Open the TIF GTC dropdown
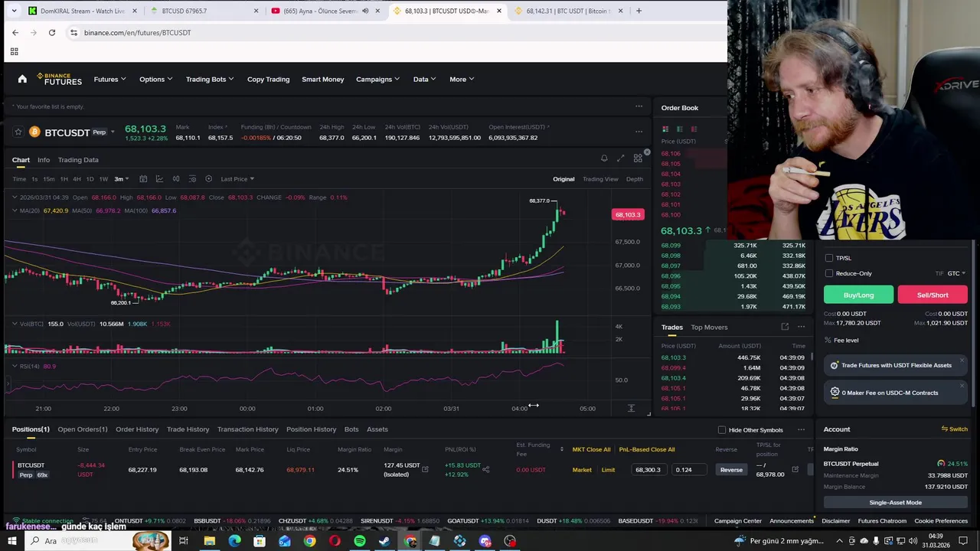The image size is (980, 551). pyautogui.click(x=956, y=273)
